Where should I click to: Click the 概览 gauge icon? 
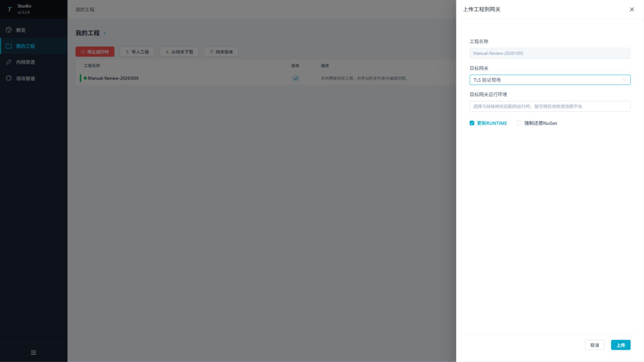click(x=9, y=30)
